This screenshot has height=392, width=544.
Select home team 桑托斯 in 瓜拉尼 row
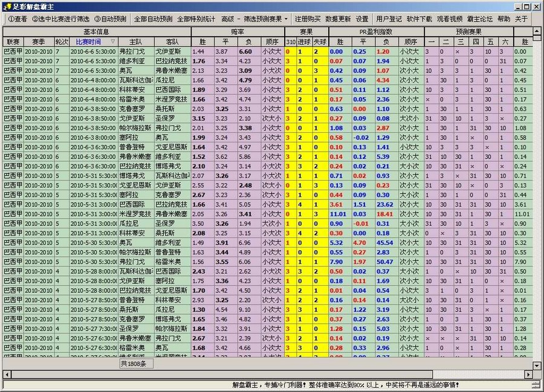point(136,309)
